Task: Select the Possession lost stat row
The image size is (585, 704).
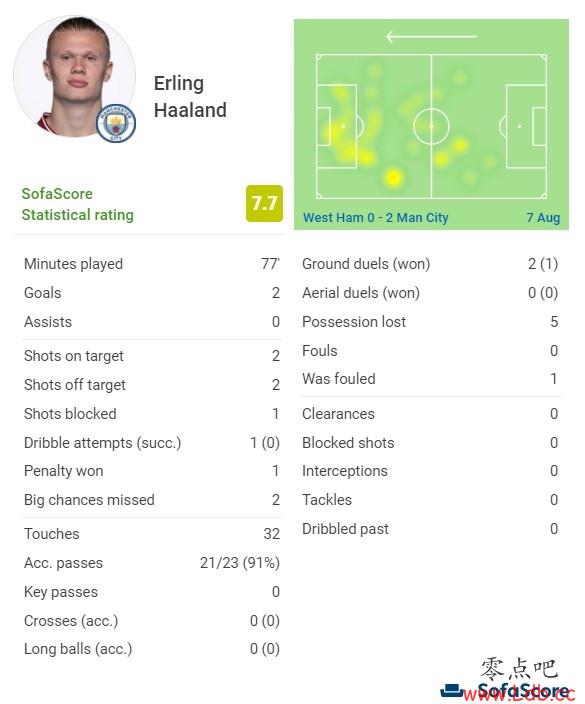Action: [430, 321]
